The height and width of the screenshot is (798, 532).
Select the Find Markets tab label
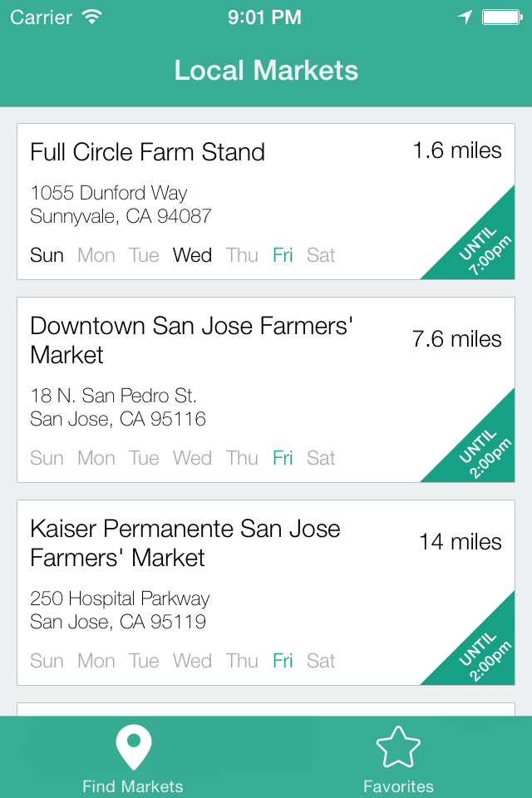133,786
